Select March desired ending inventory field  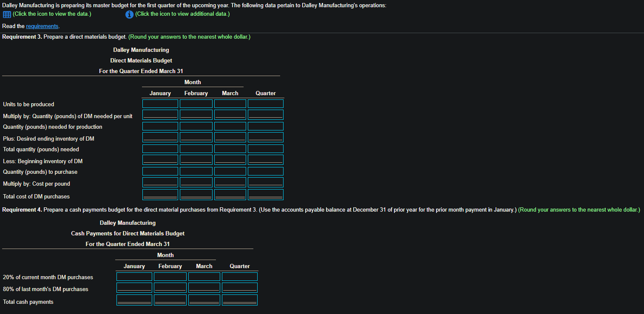(x=230, y=137)
